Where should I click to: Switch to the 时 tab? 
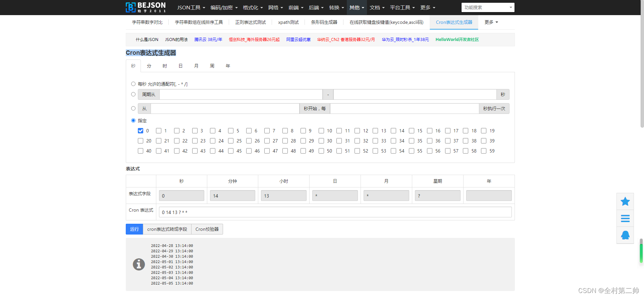pyautogui.click(x=165, y=66)
